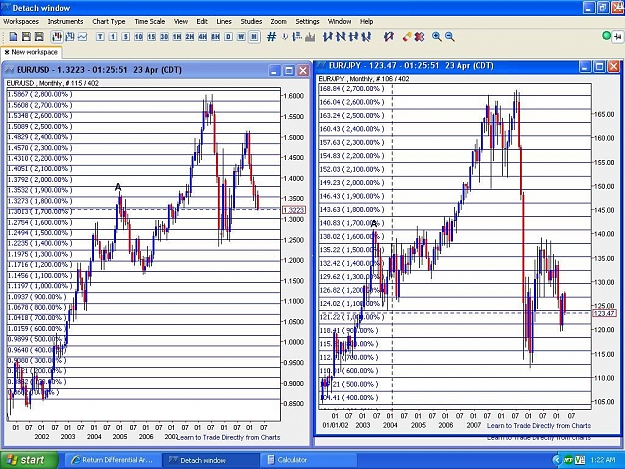Select candlestick chart type icon
This screenshot has width=625, height=469.
[x=57, y=37]
